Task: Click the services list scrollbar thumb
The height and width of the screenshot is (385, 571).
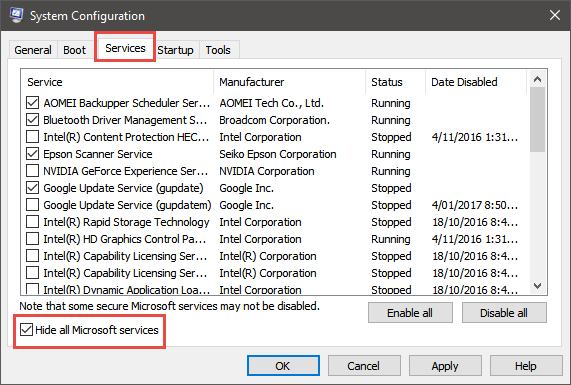Action: pyautogui.click(x=537, y=119)
